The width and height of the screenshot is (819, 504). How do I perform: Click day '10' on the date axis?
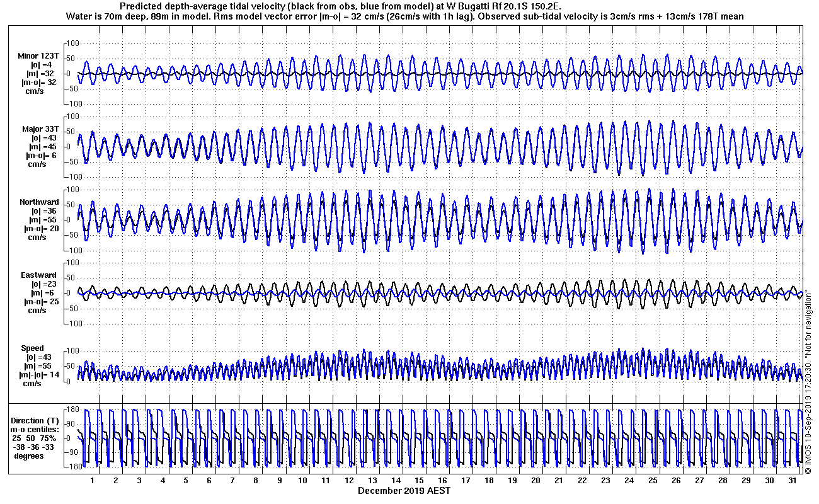click(302, 480)
